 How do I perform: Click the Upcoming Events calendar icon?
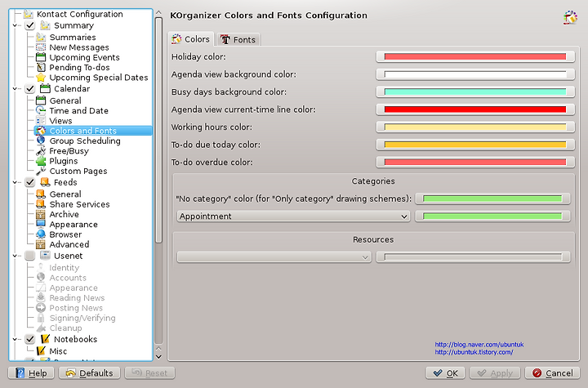point(41,57)
